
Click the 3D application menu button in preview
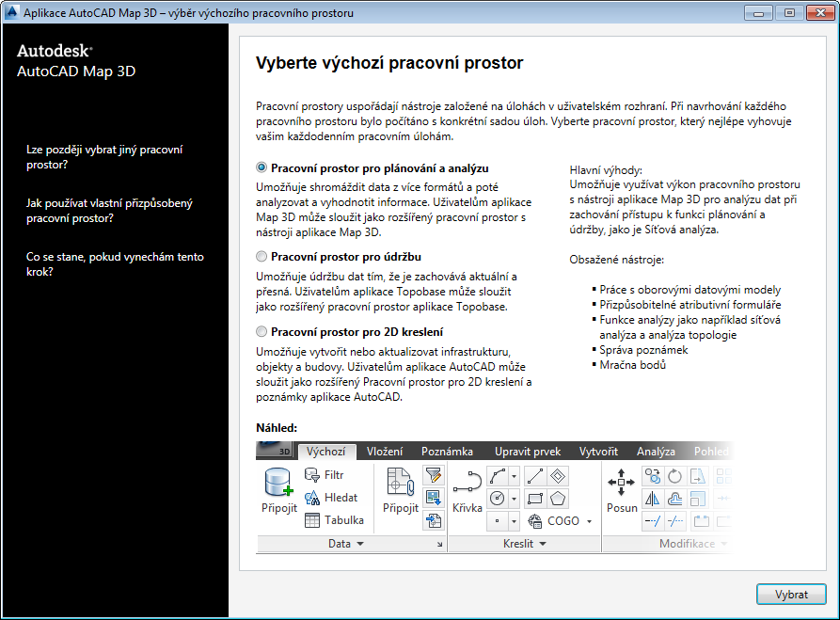(275, 450)
